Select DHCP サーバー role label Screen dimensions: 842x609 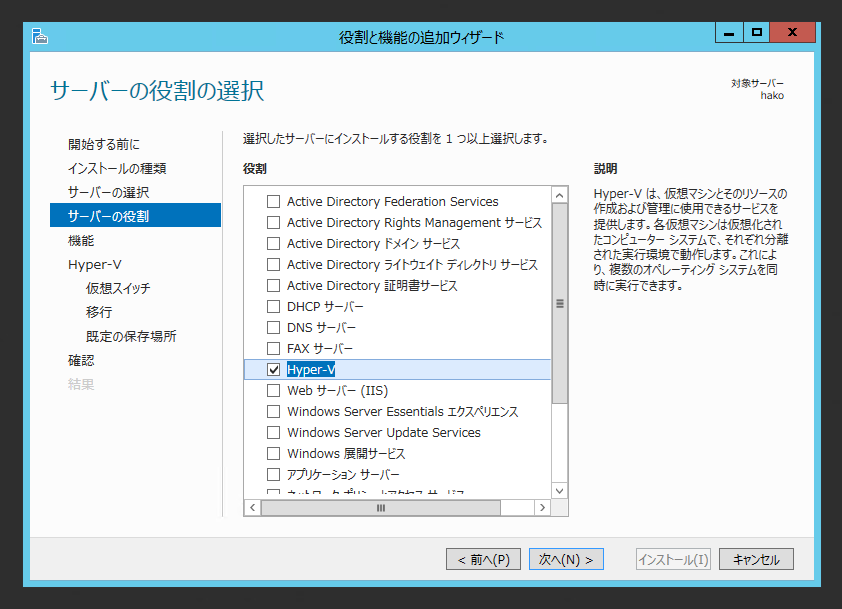pyautogui.click(x=325, y=306)
